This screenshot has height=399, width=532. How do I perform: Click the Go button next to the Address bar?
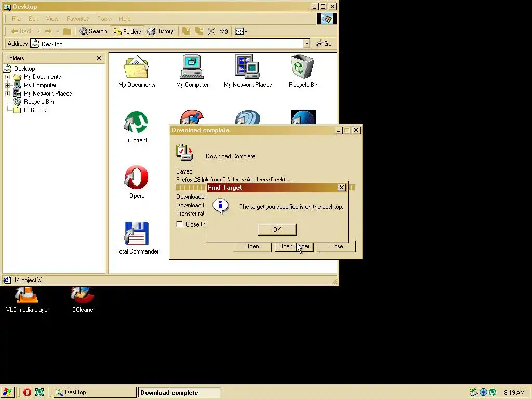tap(324, 44)
